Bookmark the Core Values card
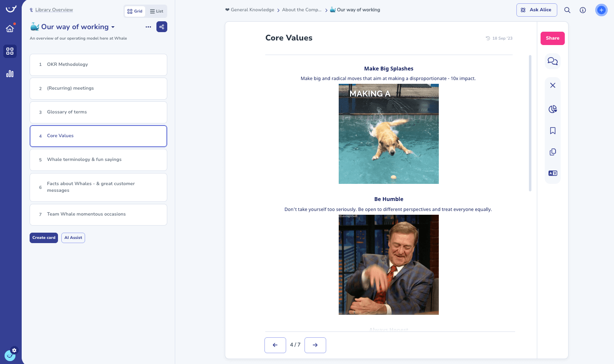 [552, 131]
